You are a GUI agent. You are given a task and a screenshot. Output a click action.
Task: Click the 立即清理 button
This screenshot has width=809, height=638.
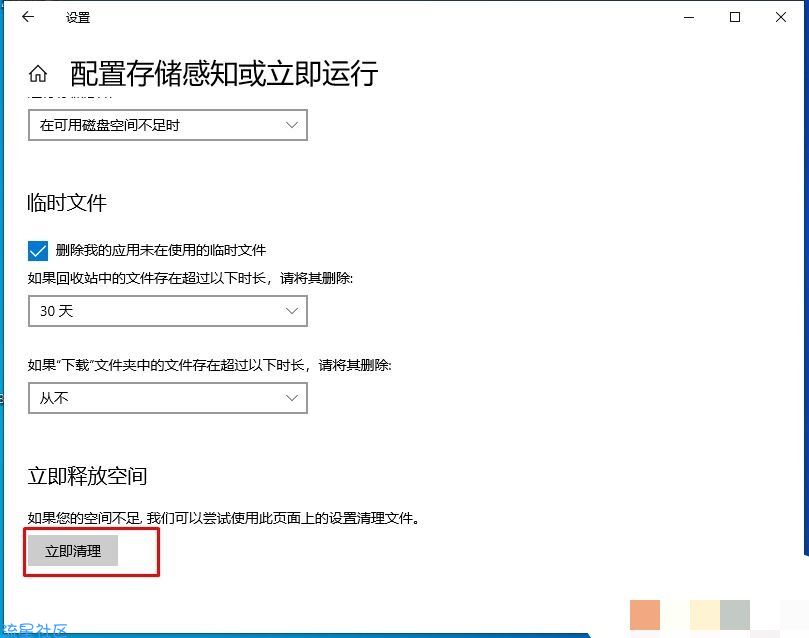73,551
